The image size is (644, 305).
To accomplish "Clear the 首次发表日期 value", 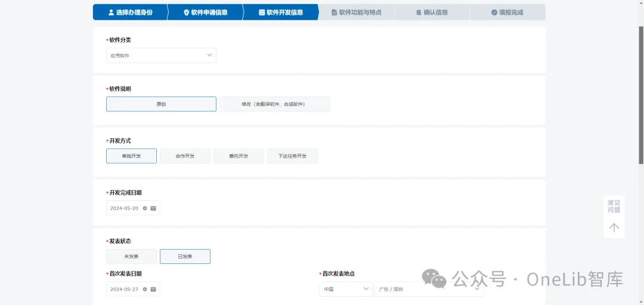I will (144, 289).
